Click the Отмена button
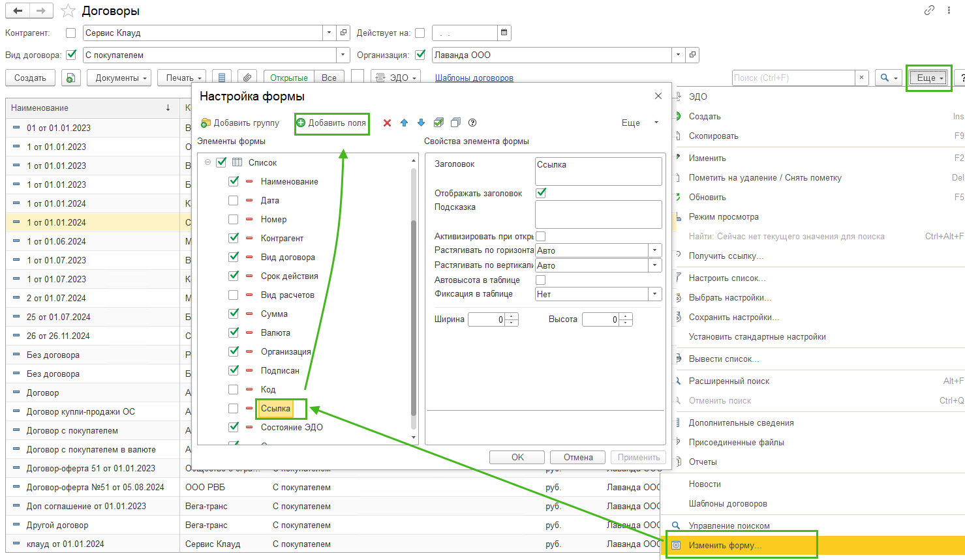Viewport: 965px width, 560px height. tap(578, 457)
